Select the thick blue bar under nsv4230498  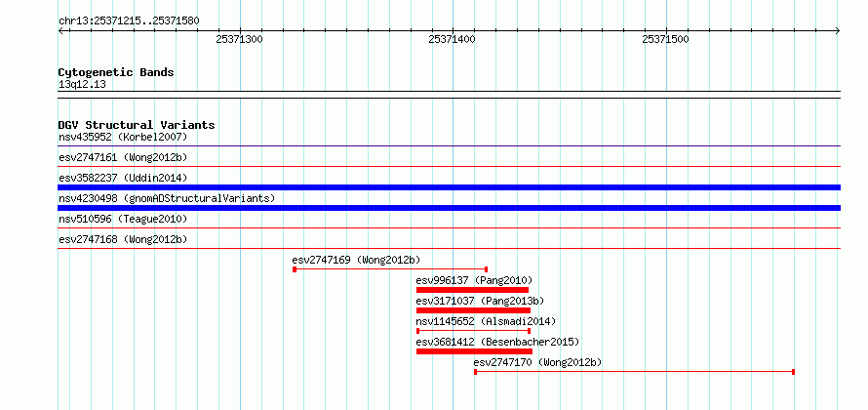(449, 208)
